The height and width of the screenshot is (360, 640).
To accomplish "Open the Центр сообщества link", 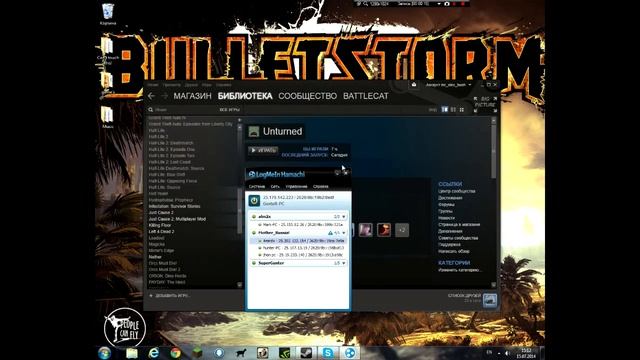I will click(456, 191).
